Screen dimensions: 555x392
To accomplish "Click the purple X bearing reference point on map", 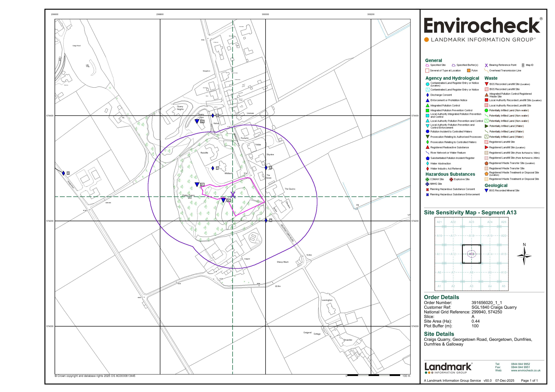I will 233,195.
